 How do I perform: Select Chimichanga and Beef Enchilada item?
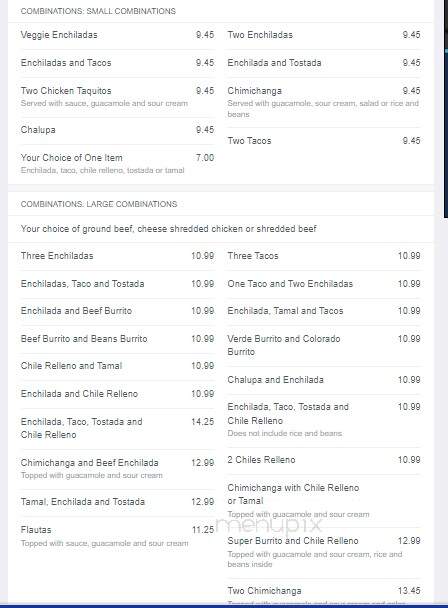(90, 463)
